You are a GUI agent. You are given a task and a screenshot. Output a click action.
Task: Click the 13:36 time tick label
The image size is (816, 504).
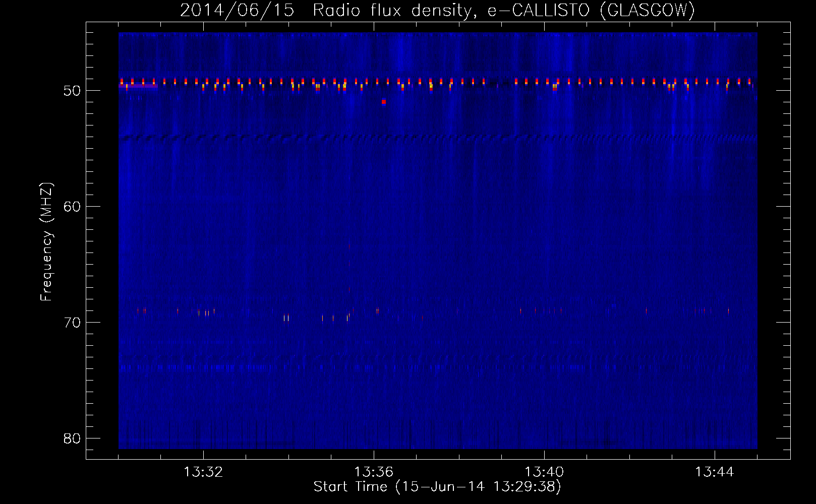point(374,472)
